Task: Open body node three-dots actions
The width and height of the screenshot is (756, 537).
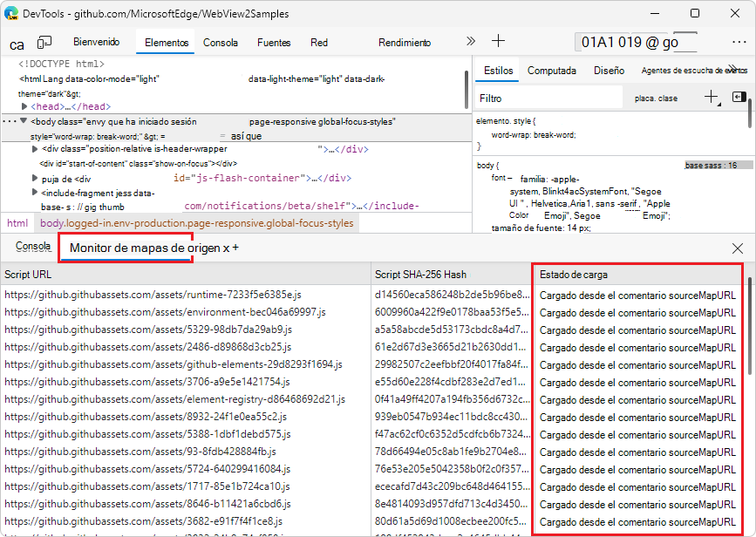Action: click(x=10, y=121)
